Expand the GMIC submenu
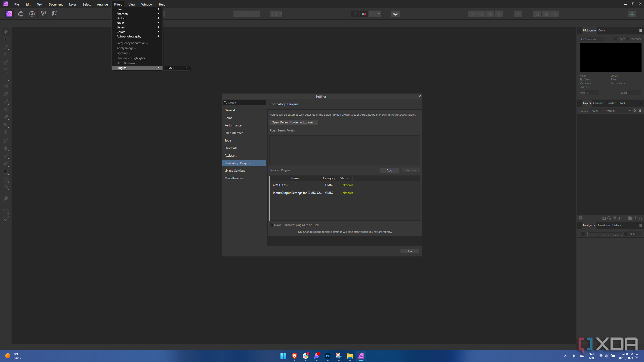 pyautogui.click(x=177, y=68)
